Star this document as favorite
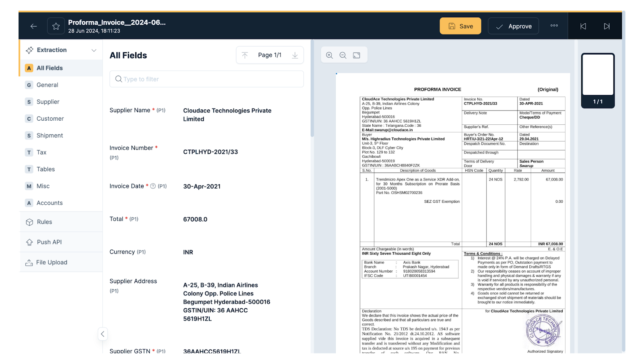 [x=56, y=26]
